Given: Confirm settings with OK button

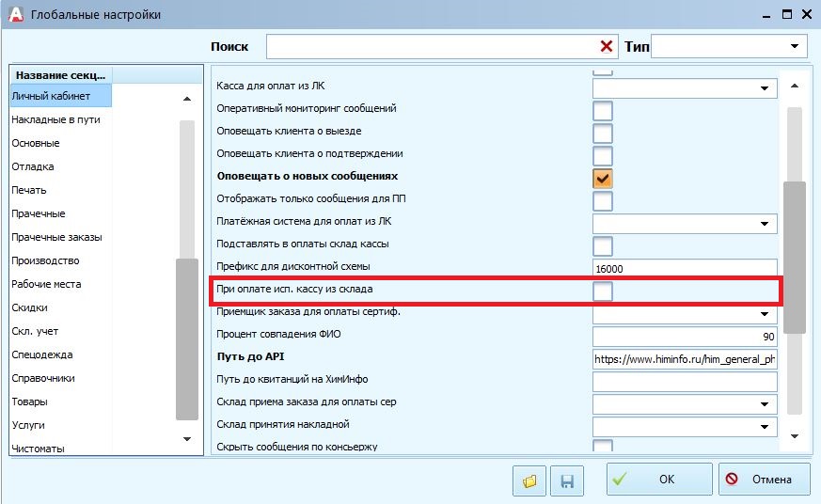Looking at the screenshot, I should point(659,480).
